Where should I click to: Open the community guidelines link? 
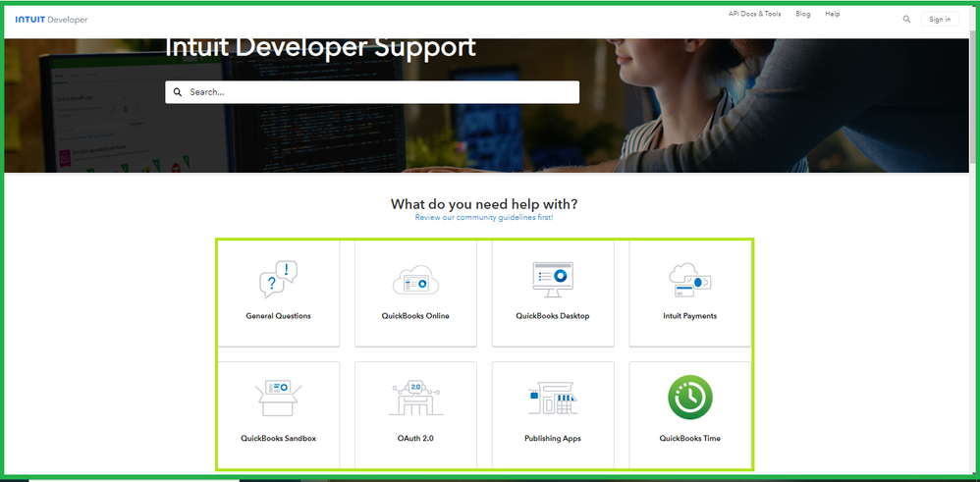tap(484, 218)
